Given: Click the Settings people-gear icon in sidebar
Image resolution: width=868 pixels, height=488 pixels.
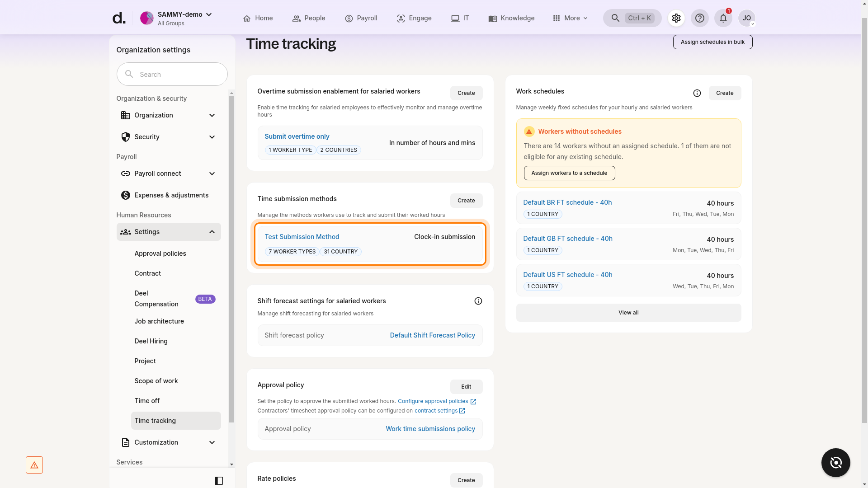Looking at the screenshot, I should (126, 232).
